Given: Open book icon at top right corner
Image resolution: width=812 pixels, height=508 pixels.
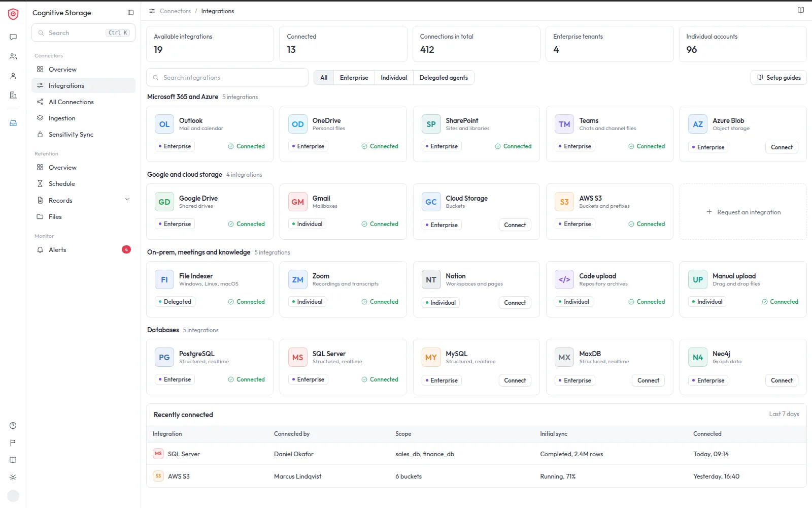Looking at the screenshot, I should point(800,10).
